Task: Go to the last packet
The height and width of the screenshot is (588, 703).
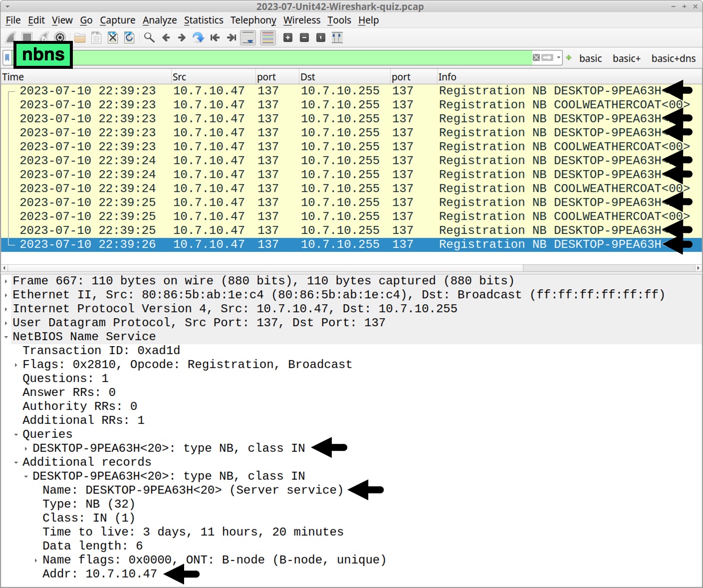Action: [231, 37]
